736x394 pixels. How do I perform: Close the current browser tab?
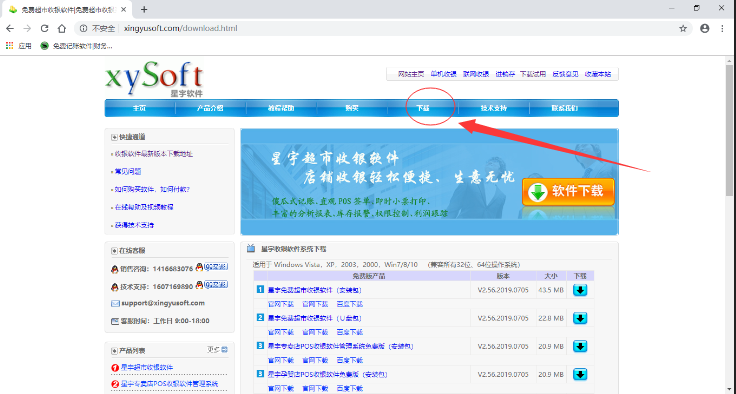[124, 9]
